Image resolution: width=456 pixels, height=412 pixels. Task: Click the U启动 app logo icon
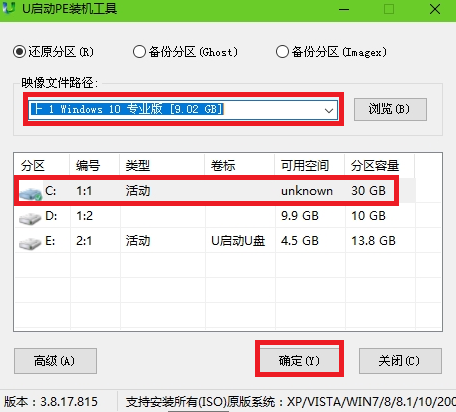point(8,7)
